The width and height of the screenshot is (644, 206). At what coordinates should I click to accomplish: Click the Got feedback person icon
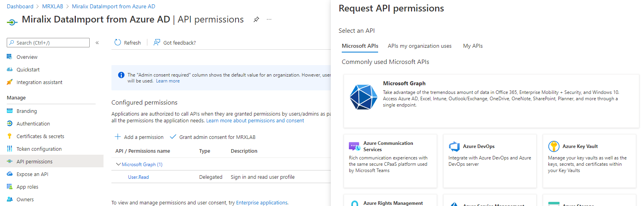tap(157, 42)
